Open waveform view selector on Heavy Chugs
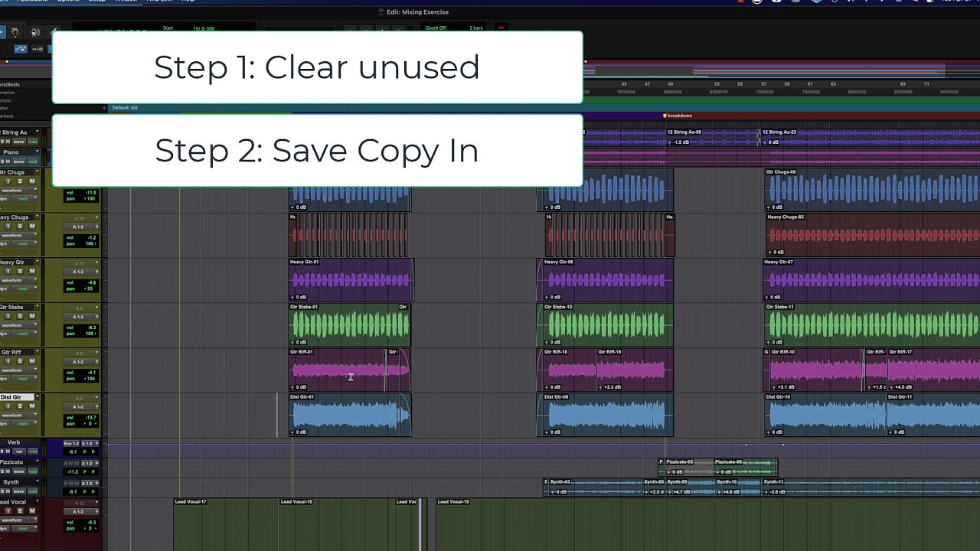 coord(18,235)
